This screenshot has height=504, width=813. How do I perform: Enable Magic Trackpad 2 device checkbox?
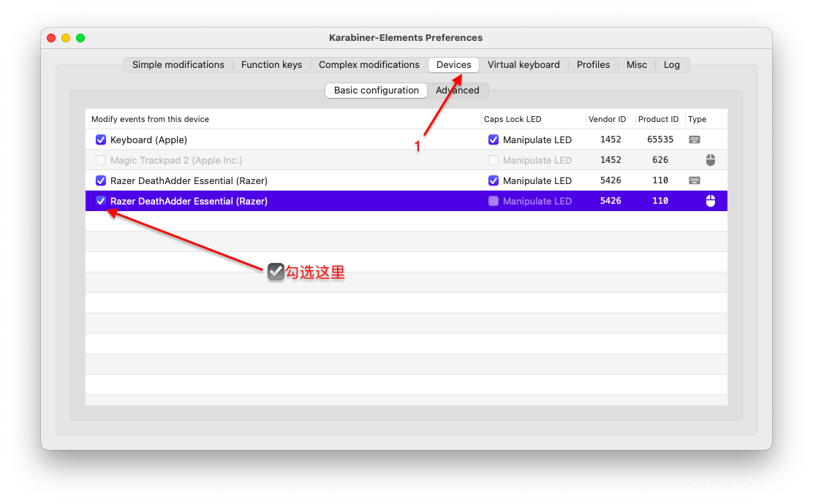(x=101, y=160)
